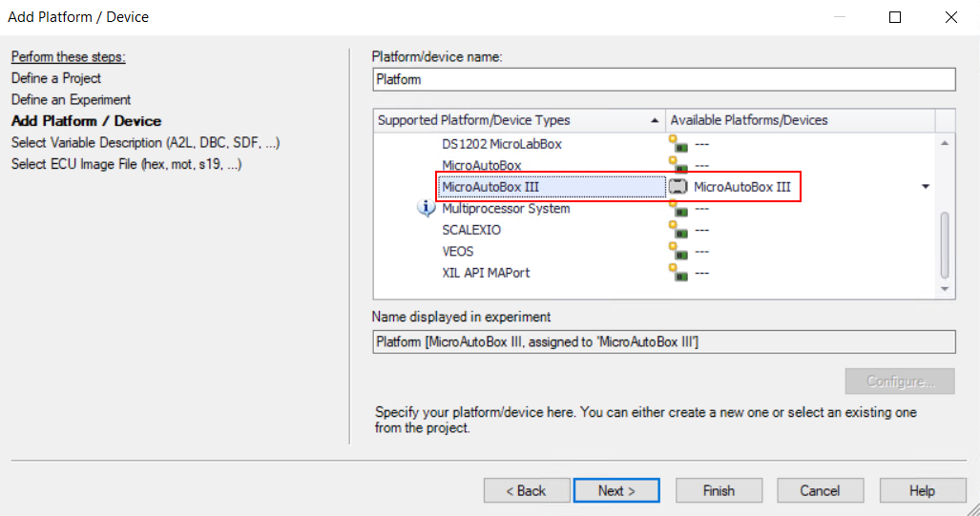Viewport: 980px width, 516px height.
Task: Select VEOS in the platform types list
Action: pos(458,252)
